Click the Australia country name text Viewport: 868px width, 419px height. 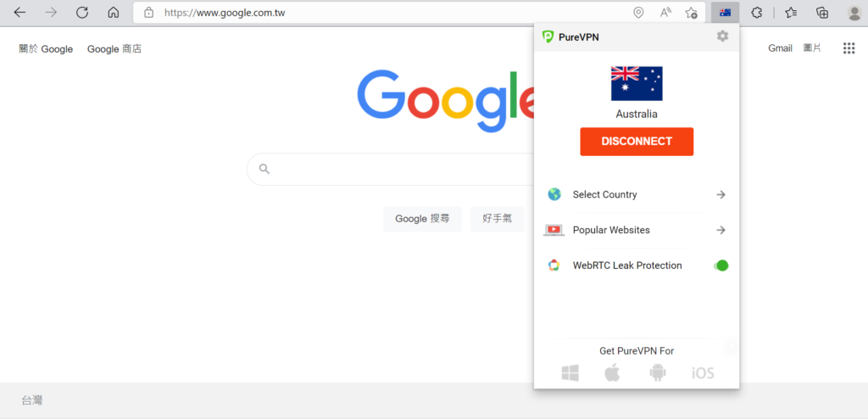pos(637,115)
